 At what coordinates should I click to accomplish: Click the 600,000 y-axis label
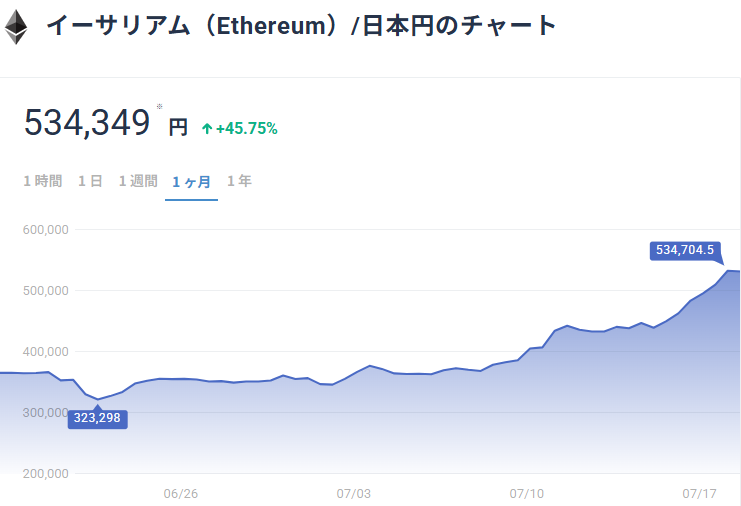[x=44, y=230]
